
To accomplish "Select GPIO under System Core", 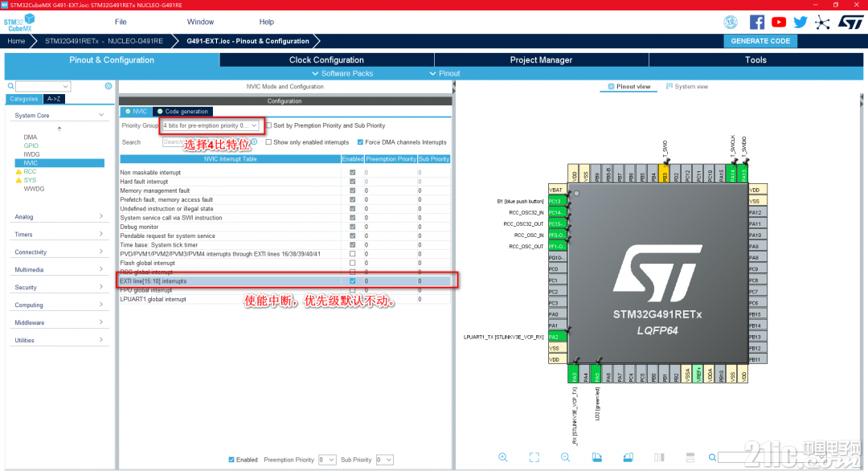I will tap(31, 145).
